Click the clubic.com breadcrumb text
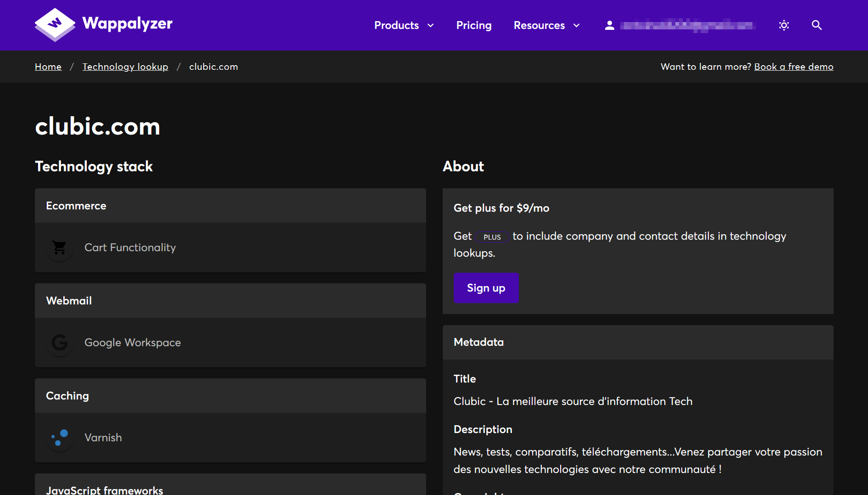The image size is (868, 495). [214, 67]
